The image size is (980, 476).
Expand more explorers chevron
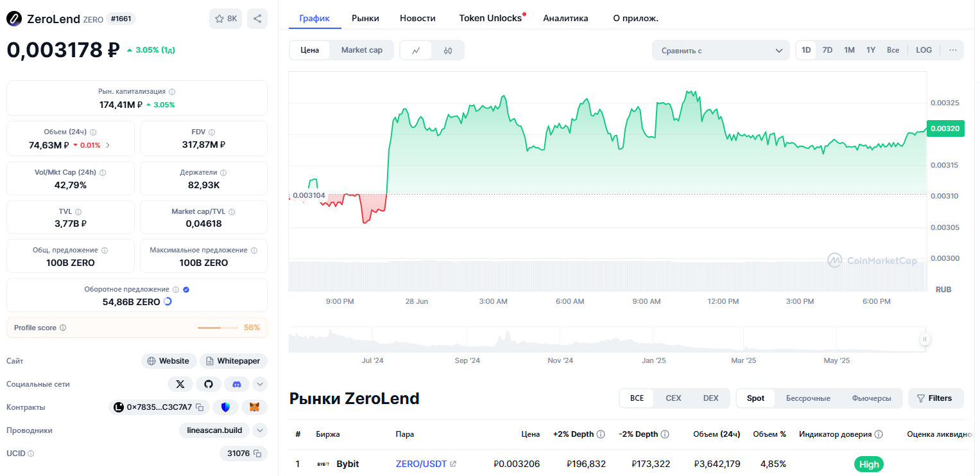(x=260, y=430)
